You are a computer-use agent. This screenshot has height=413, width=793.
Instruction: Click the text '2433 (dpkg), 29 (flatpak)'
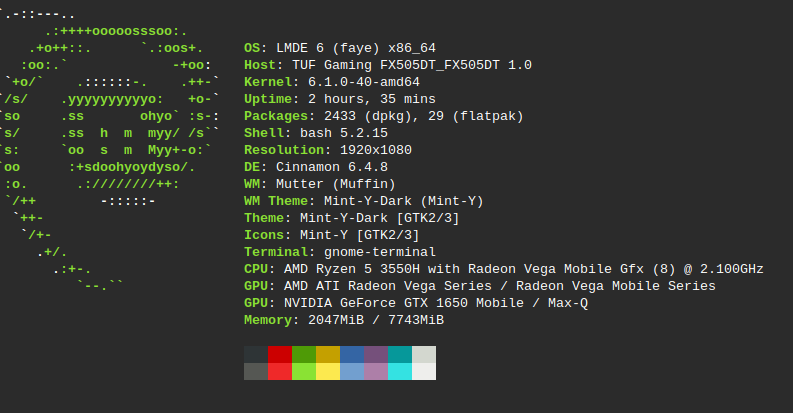pos(423,116)
